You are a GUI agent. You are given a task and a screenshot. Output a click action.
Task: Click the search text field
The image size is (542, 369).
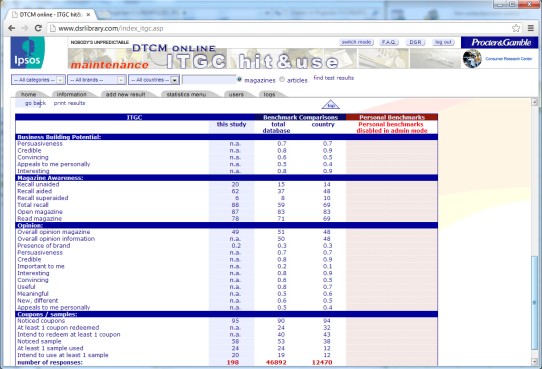coord(209,80)
